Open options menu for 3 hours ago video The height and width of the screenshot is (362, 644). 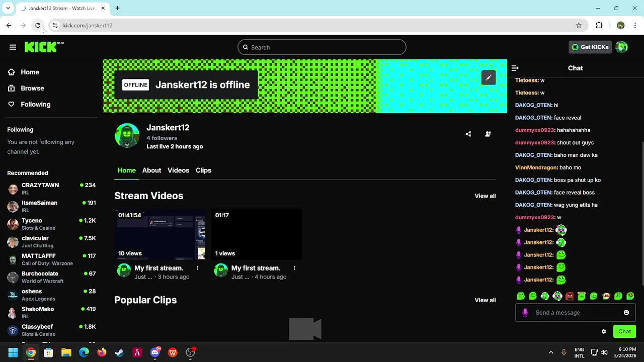197,268
